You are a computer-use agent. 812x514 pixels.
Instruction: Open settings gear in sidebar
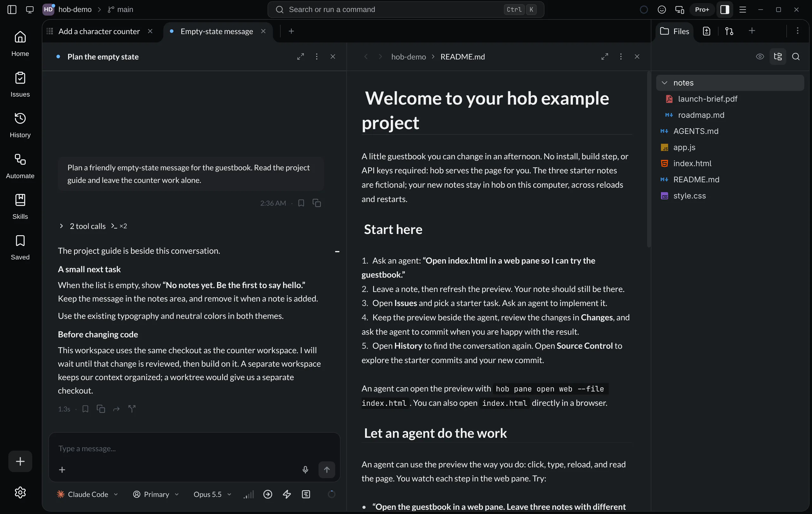click(x=20, y=492)
